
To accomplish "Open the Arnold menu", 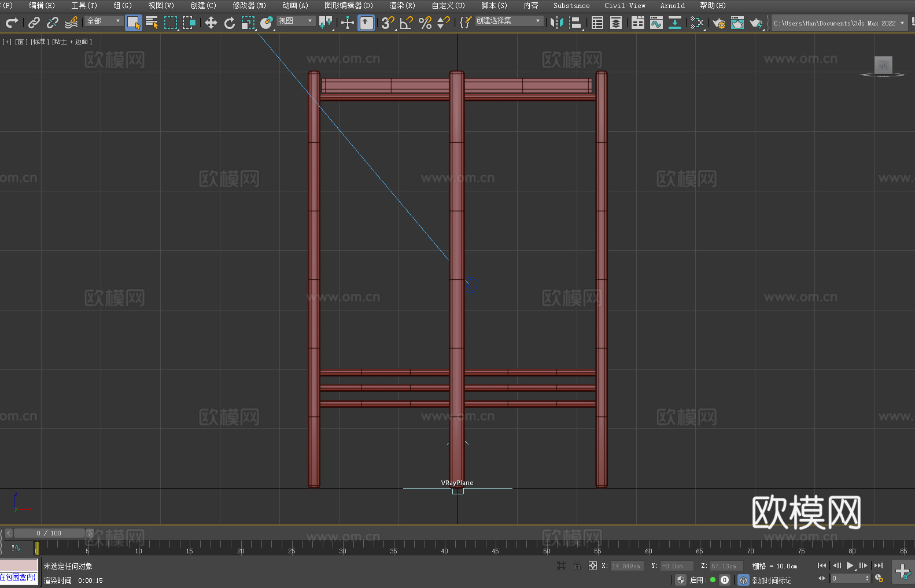I will pyautogui.click(x=672, y=5).
